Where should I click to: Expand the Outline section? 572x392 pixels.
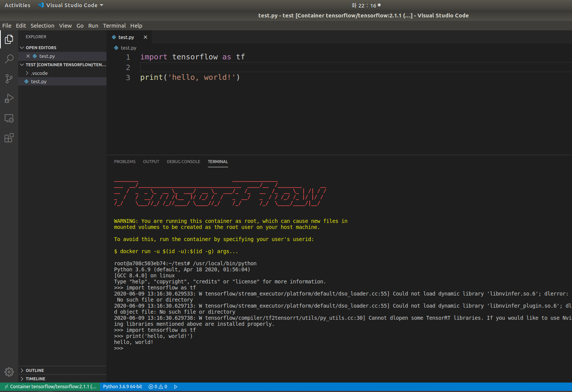(22, 370)
